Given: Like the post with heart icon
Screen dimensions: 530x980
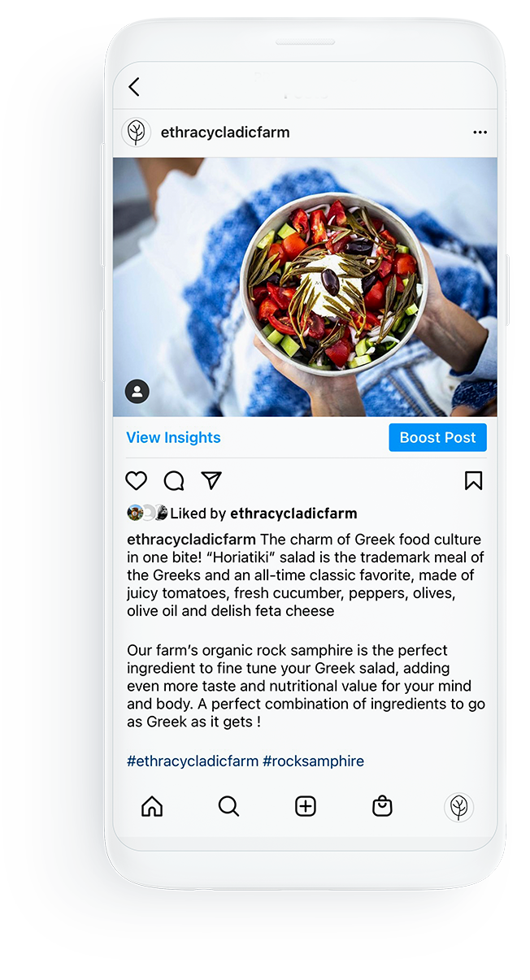Looking at the screenshot, I should (x=137, y=481).
